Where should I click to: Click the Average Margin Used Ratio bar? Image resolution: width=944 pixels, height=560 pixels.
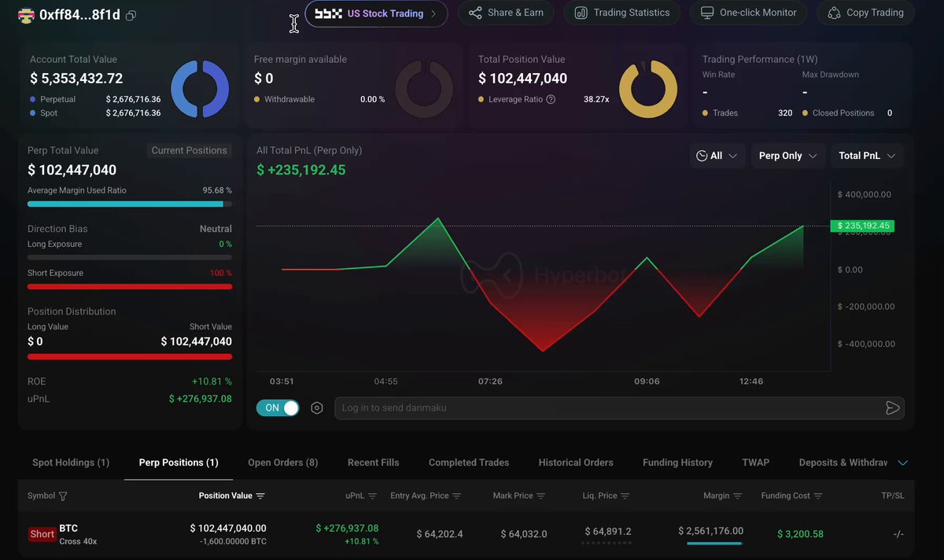click(130, 204)
